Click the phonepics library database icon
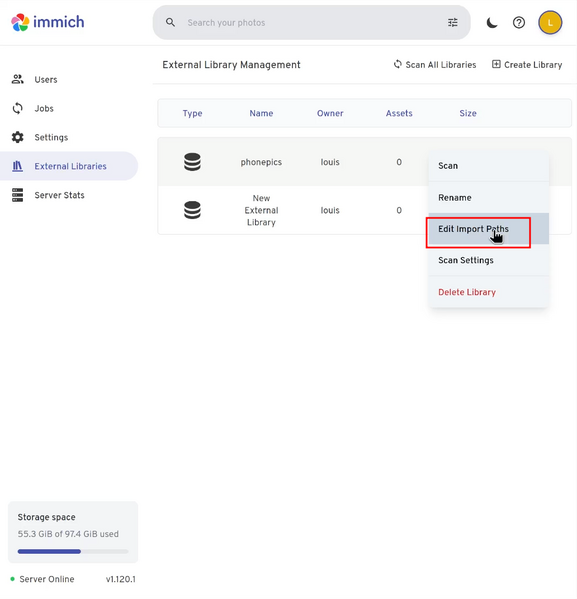Image resolution: width=577 pixels, height=599 pixels. (192, 162)
